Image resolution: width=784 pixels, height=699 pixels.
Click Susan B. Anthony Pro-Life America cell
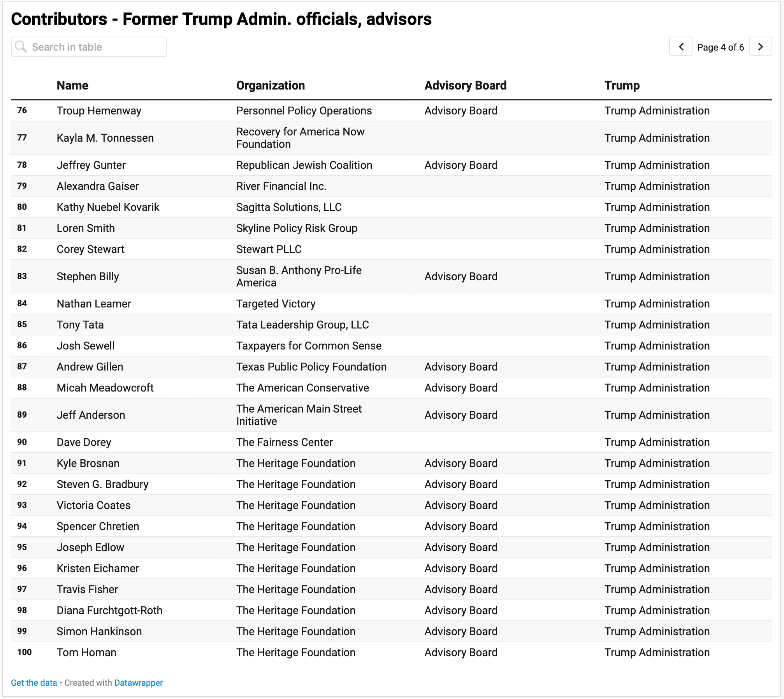(x=299, y=276)
